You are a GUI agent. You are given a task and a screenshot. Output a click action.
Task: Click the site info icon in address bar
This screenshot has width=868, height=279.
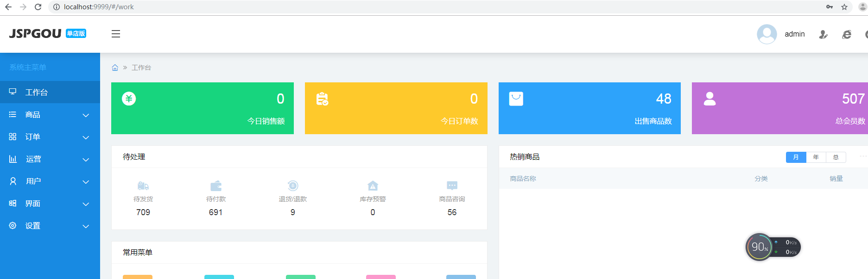57,7
